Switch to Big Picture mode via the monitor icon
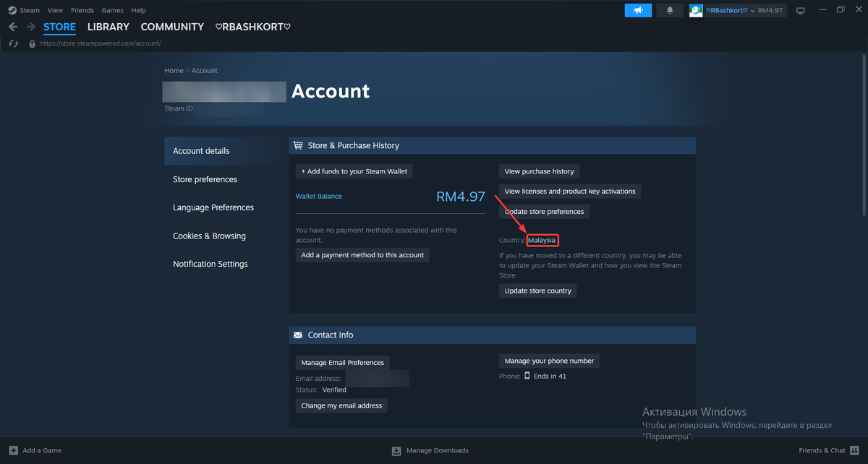 coord(800,10)
